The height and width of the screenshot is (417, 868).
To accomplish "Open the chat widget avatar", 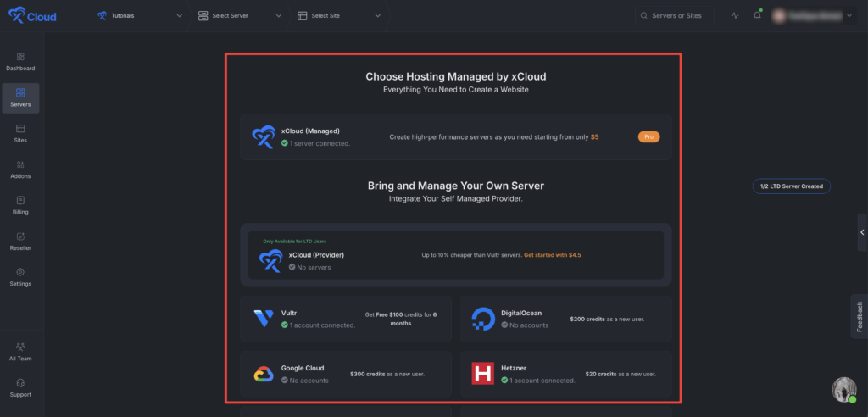I will (x=843, y=390).
